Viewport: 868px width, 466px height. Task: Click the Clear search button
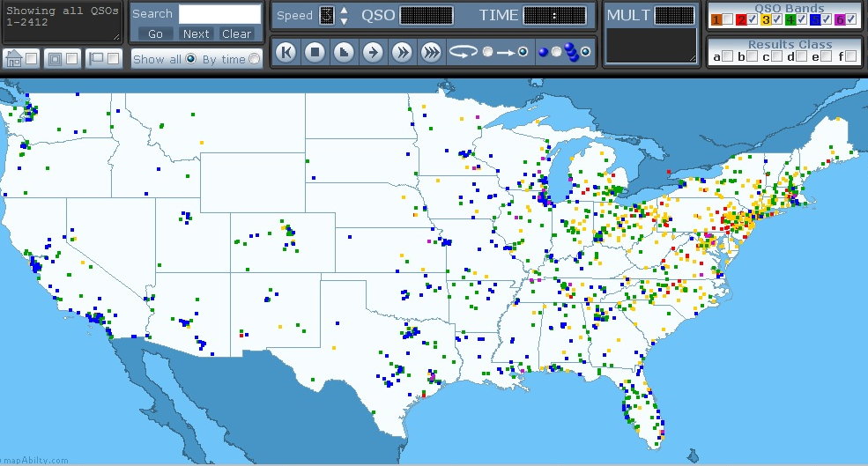tap(236, 33)
